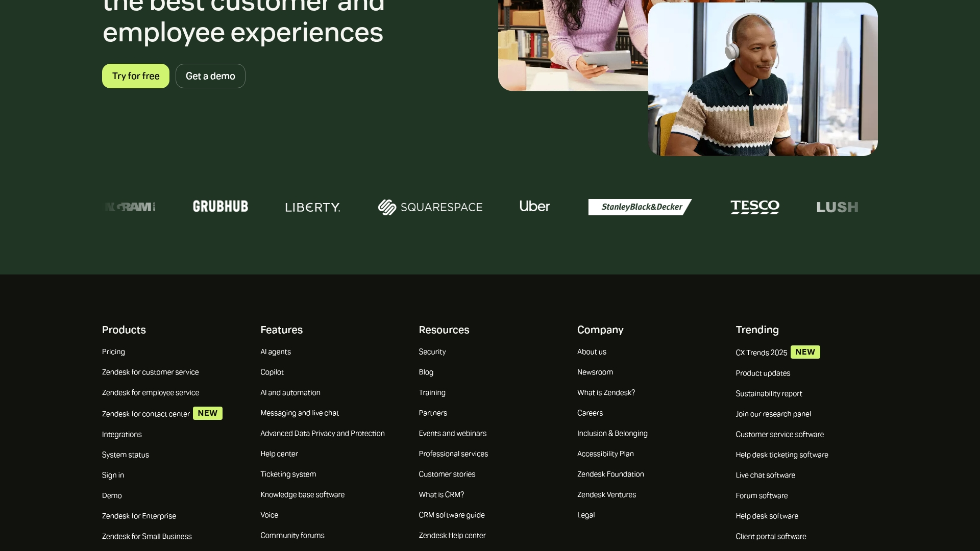The width and height of the screenshot is (980, 551).
Task: Open the Events and webinars page
Action: coord(452,433)
